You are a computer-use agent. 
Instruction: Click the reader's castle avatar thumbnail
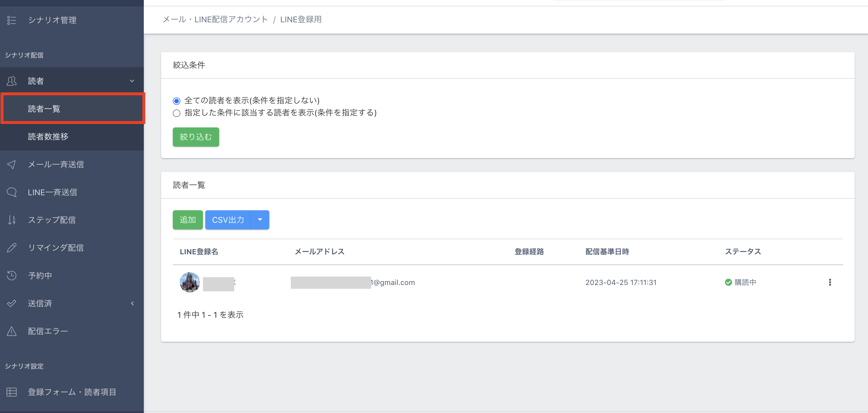click(190, 282)
